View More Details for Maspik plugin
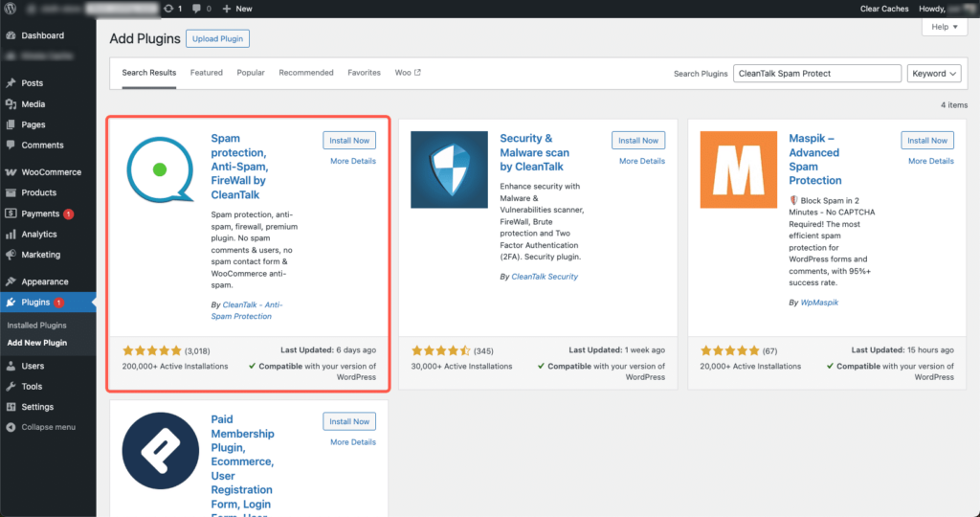 [x=930, y=161]
